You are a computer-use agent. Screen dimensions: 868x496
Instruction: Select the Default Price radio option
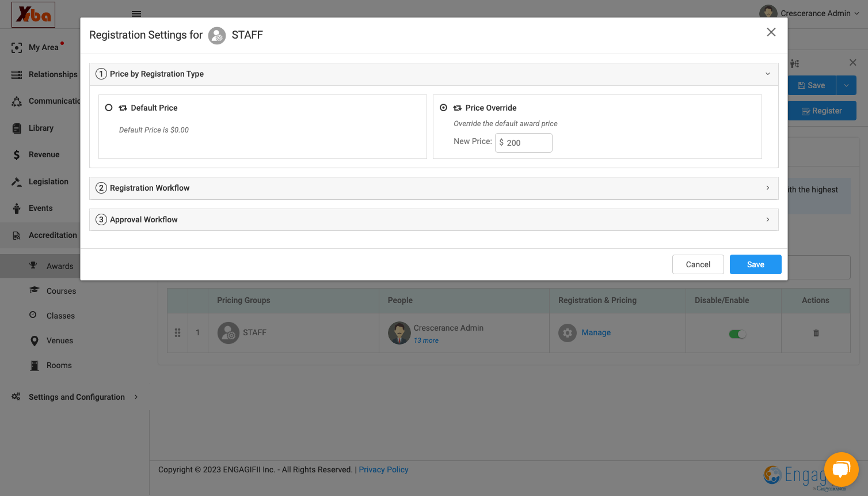109,108
